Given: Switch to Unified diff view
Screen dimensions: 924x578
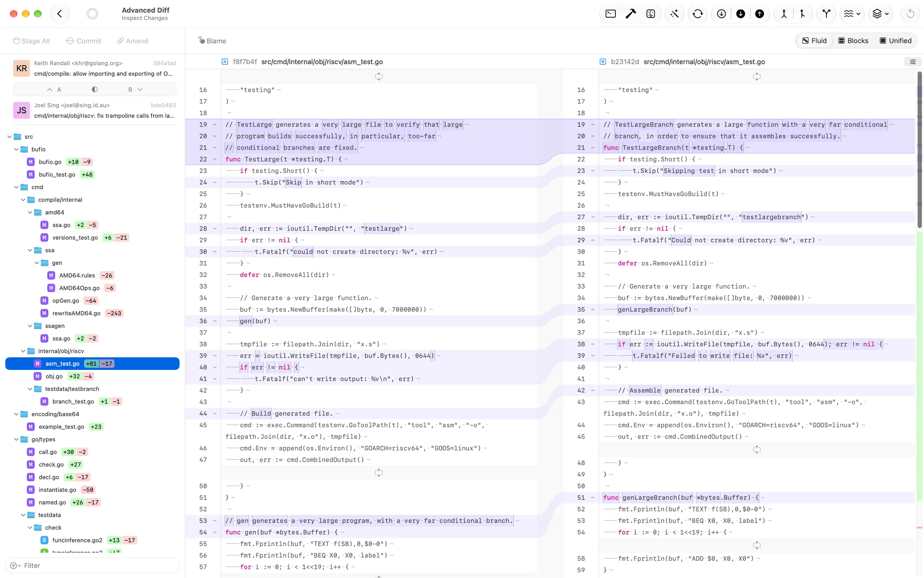Looking at the screenshot, I should (x=896, y=40).
